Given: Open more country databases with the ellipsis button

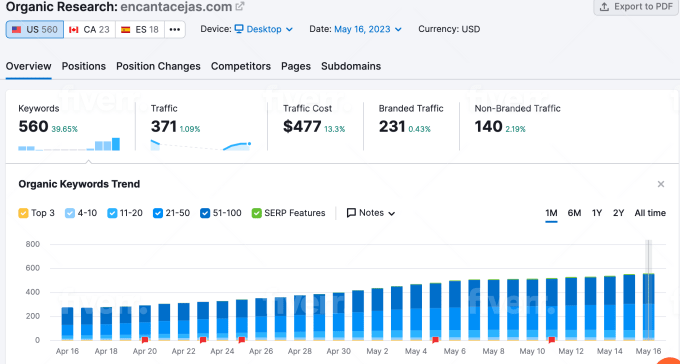Looking at the screenshot, I should (175, 30).
